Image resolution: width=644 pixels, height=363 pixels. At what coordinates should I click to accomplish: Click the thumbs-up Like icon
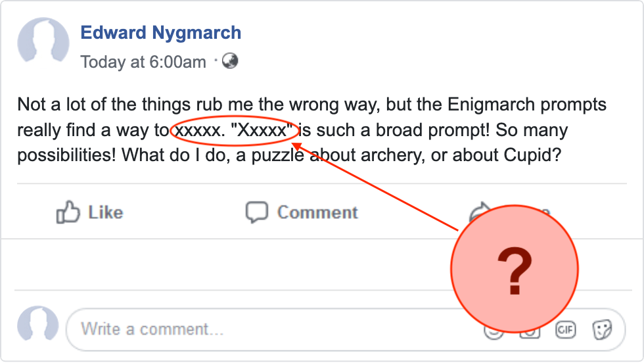tap(68, 212)
